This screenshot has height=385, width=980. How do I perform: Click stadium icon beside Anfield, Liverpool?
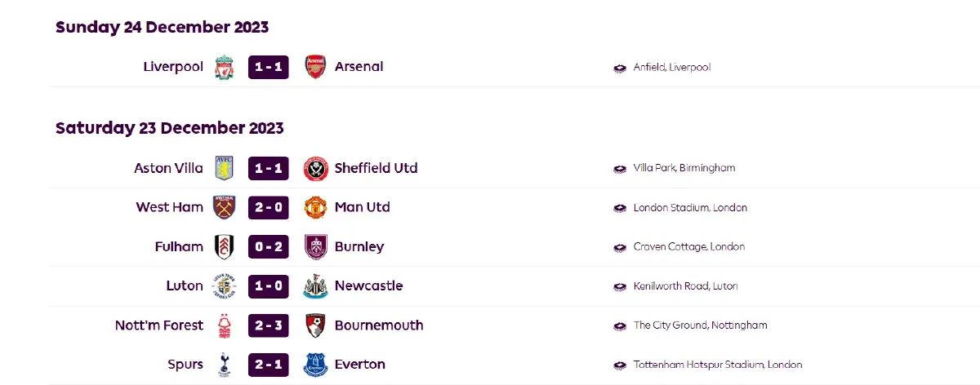click(x=620, y=68)
